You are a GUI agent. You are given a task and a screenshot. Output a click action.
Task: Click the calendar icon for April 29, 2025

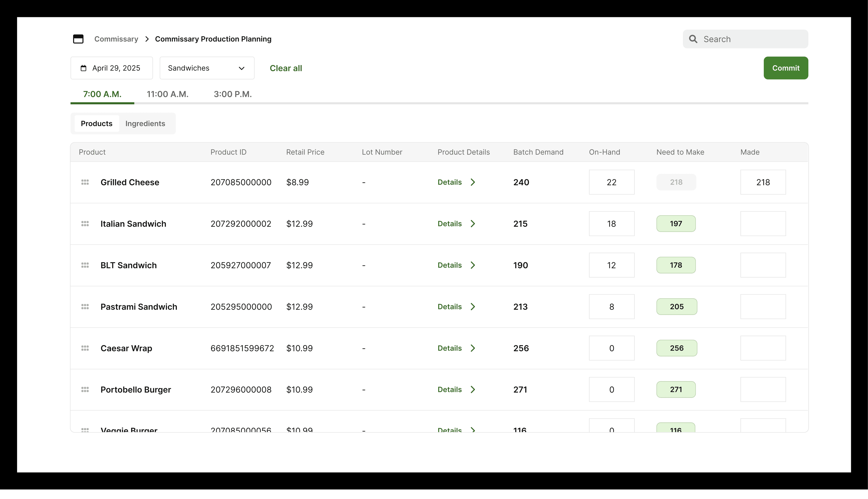[83, 68]
